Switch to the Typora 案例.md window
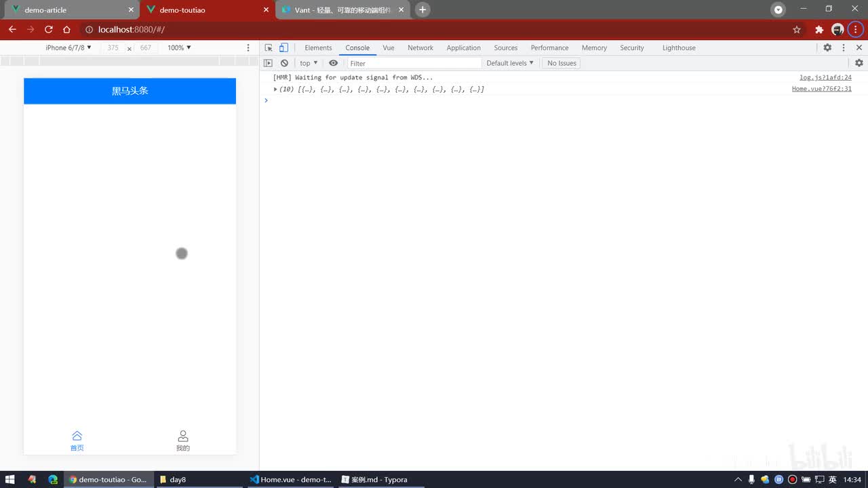The image size is (868, 488). 382,479
